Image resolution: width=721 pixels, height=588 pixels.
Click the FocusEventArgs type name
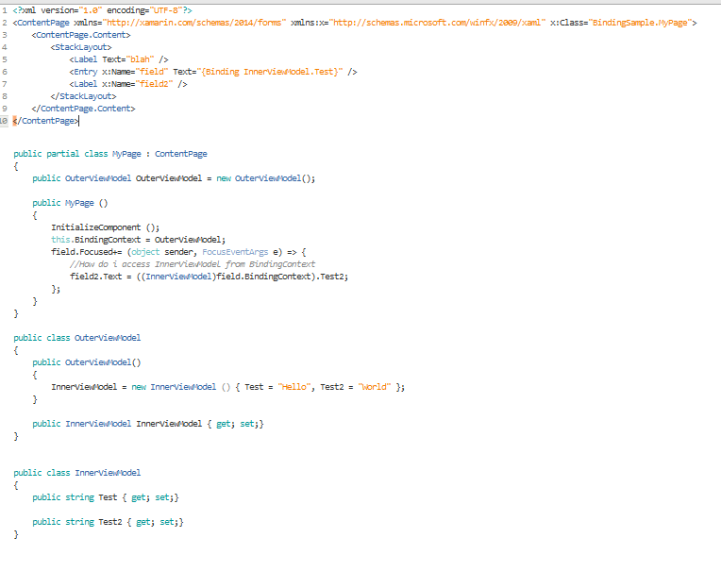[235, 252]
